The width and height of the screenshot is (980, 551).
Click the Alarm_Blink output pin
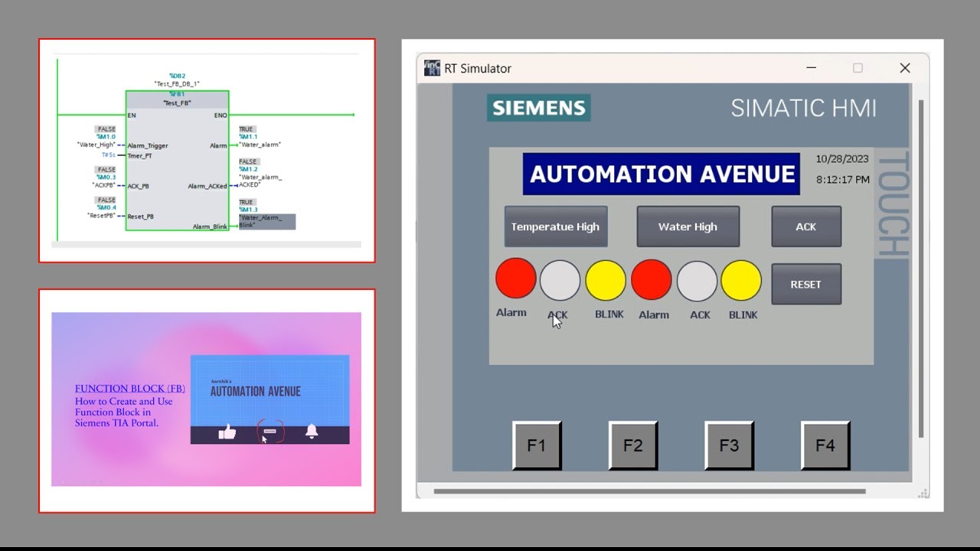(210, 227)
